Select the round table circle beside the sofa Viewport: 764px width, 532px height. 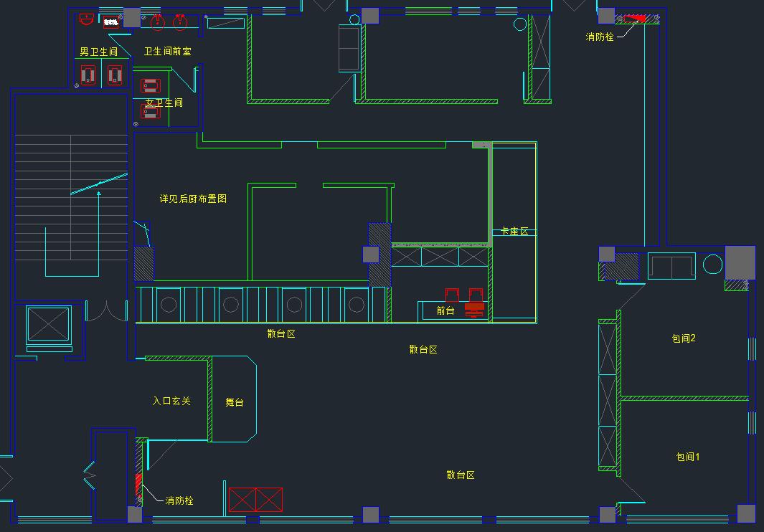[712, 265]
